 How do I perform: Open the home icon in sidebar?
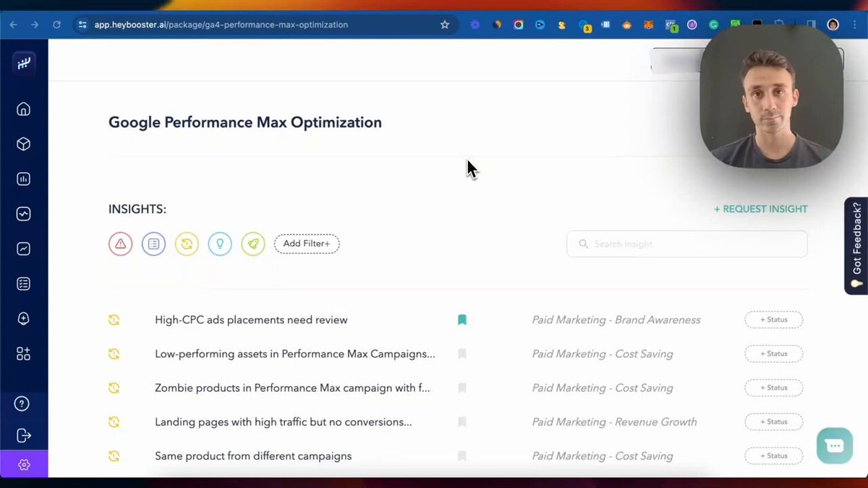pyautogui.click(x=24, y=109)
